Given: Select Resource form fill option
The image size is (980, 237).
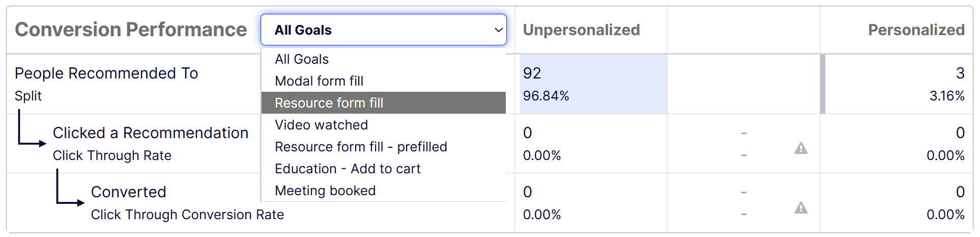Looking at the screenshot, I should click(x=329, y=103).
